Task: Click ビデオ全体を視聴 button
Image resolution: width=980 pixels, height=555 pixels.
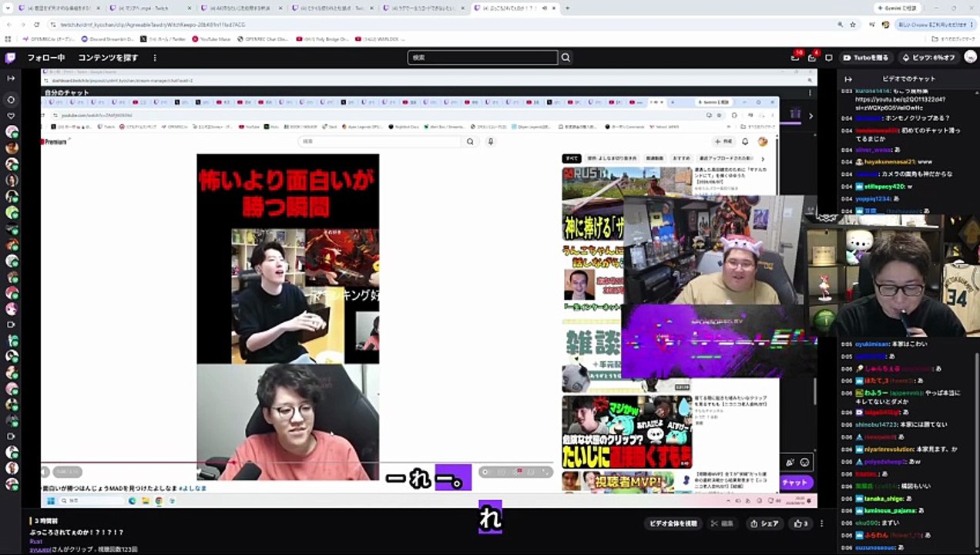Action: (673, 523)
